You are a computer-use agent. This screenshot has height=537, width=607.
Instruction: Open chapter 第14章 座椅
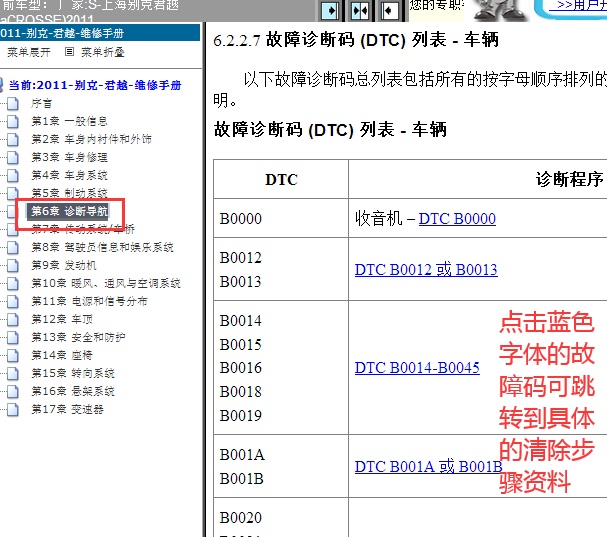click(x=62, y=355)
